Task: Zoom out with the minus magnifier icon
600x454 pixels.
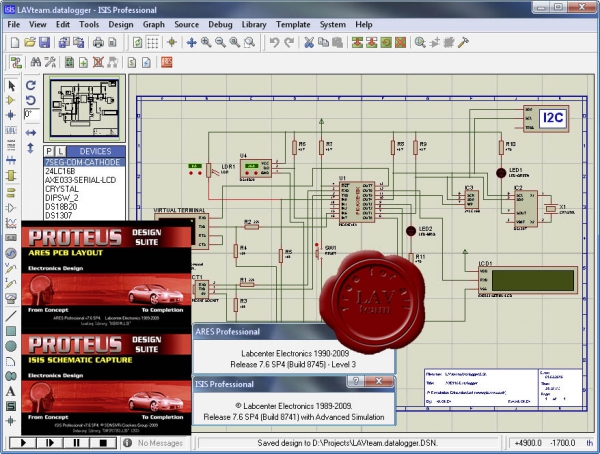Action: (220, 42)
